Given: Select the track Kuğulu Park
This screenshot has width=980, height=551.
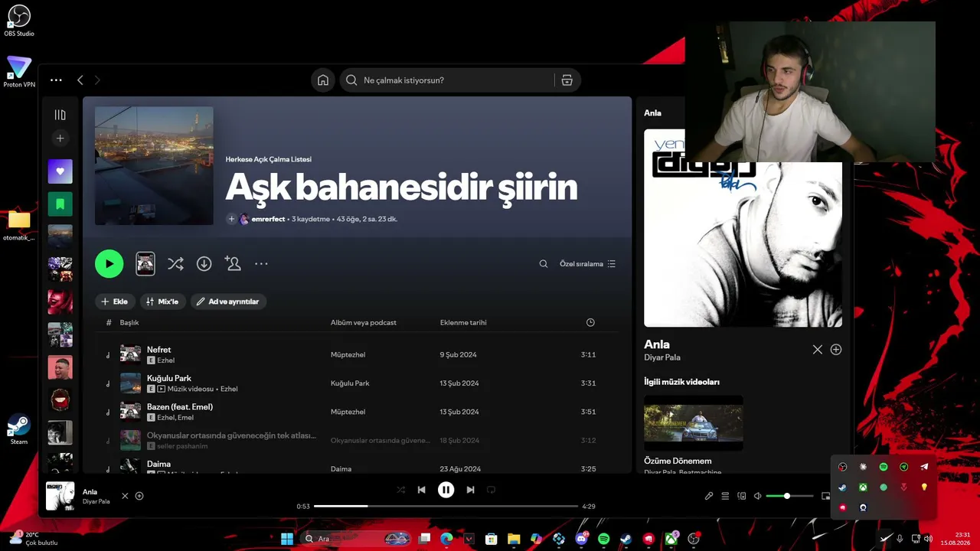Looking at the screenshot, I should [x=357, y=383].
